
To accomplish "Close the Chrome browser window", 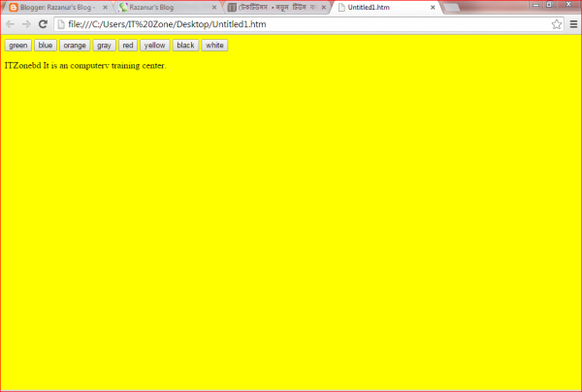I will point(568,5).
